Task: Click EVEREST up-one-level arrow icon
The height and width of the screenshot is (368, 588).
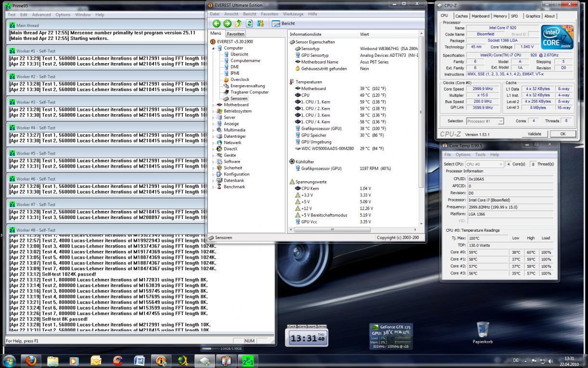Action: [238, 23]
